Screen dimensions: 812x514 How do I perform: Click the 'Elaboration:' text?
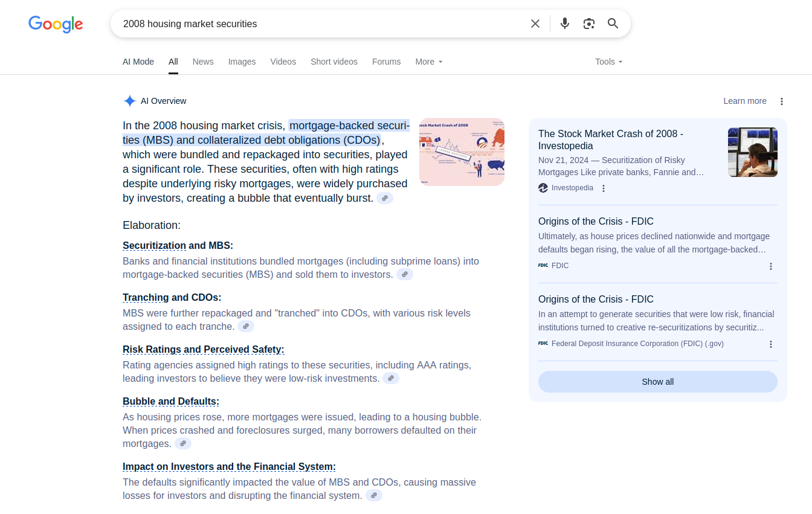pos(152,225)
